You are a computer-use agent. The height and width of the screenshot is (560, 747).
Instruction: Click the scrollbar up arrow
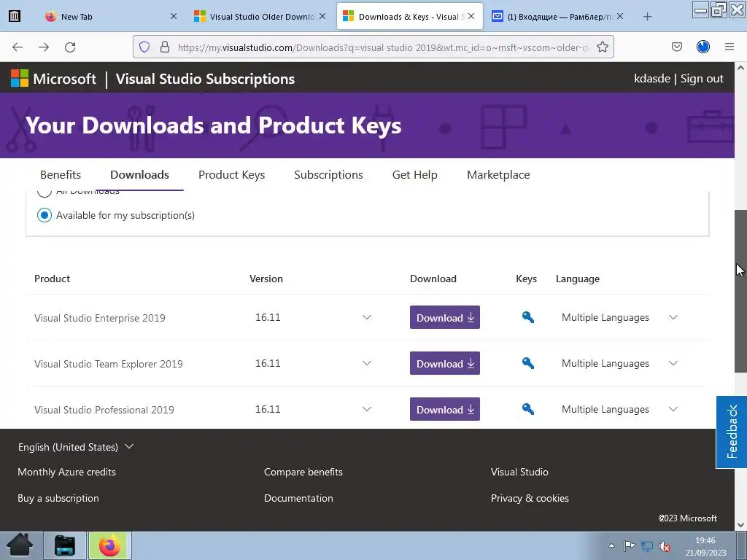point(741,68)
